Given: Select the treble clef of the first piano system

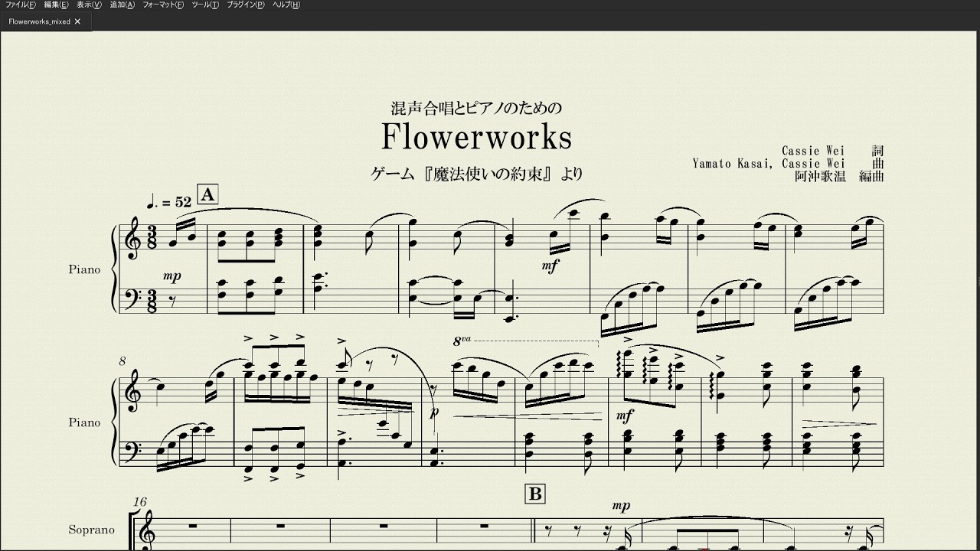Looking at the screenshot, I should [134, 238].
